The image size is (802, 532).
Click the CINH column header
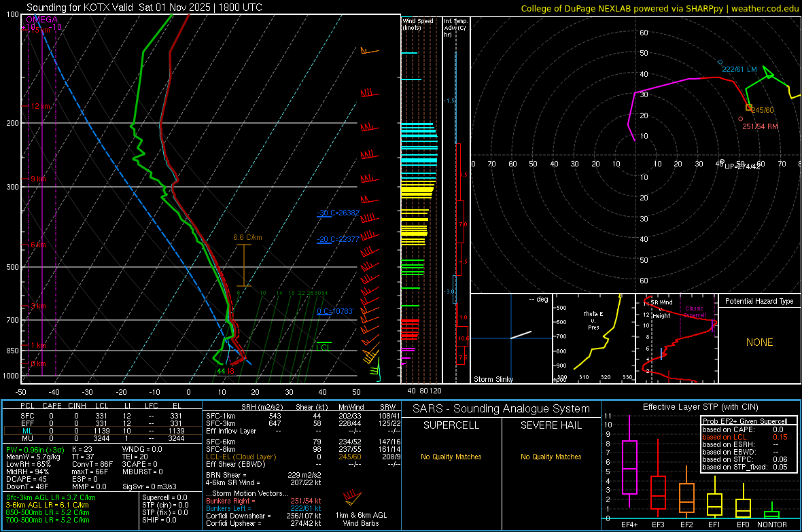pos(77,406)
